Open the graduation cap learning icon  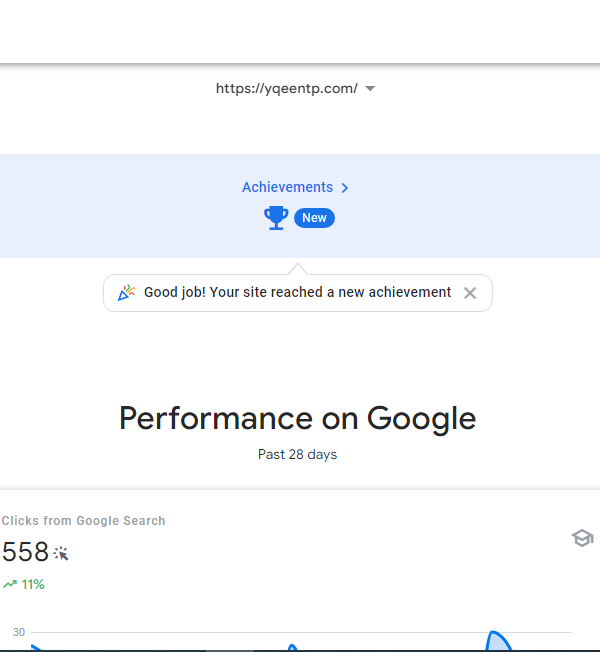point(582,538)
